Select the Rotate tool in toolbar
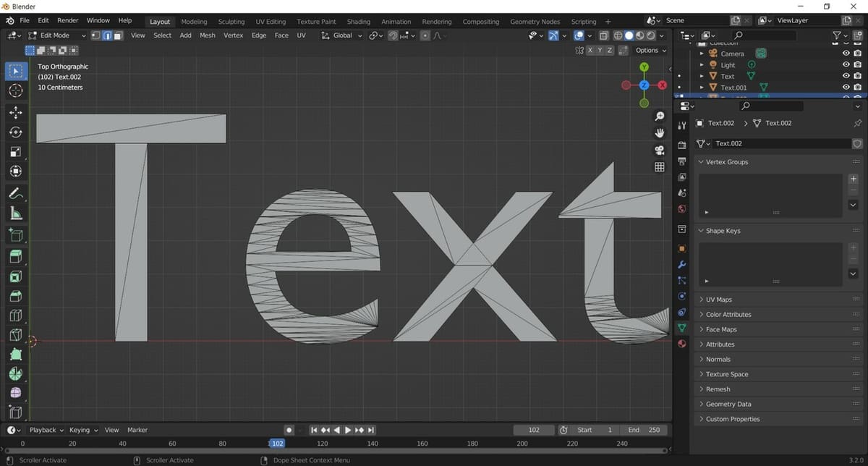 click(16, 132)
